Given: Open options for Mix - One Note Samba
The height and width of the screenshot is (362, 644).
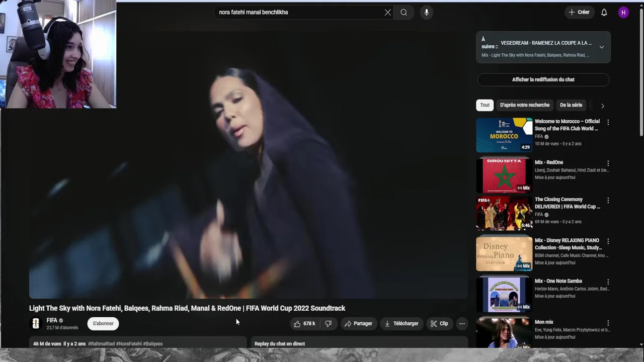Looking at the screenshot, I should (608, 282).
